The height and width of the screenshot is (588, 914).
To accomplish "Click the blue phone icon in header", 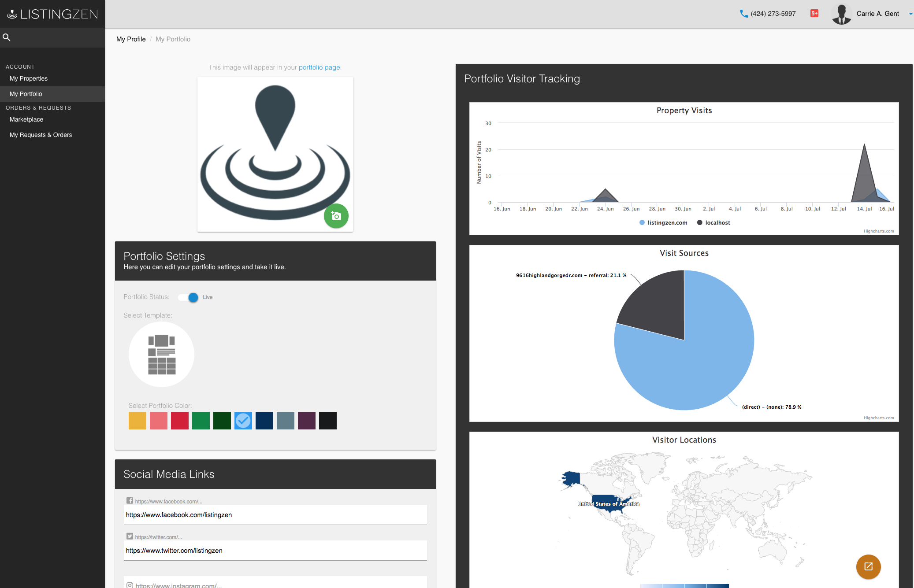I will [743, 14].
